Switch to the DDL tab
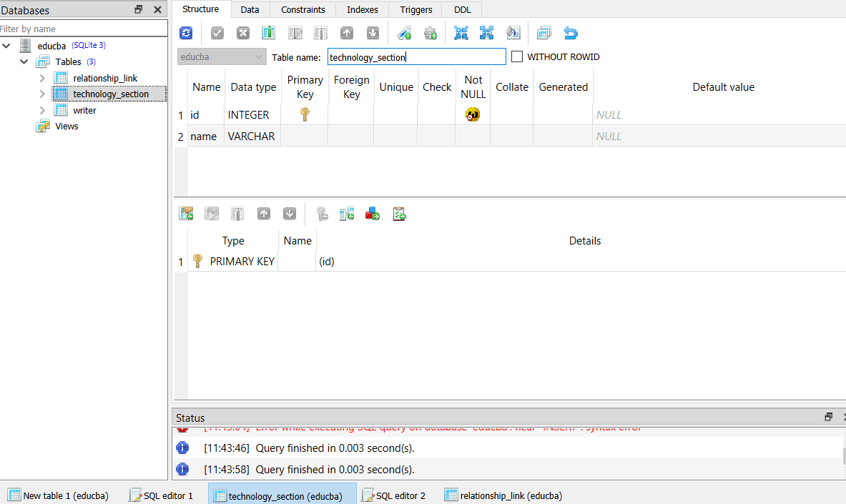Image resolution: width=846 pixels, height=504 pixels. click(x=461, y=9)
